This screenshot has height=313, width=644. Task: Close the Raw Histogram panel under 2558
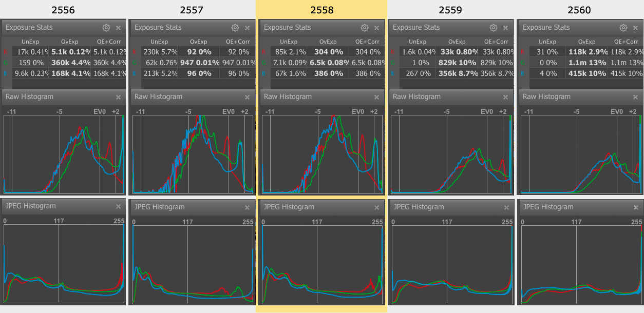pyautogui.click(x=377, y=97)
